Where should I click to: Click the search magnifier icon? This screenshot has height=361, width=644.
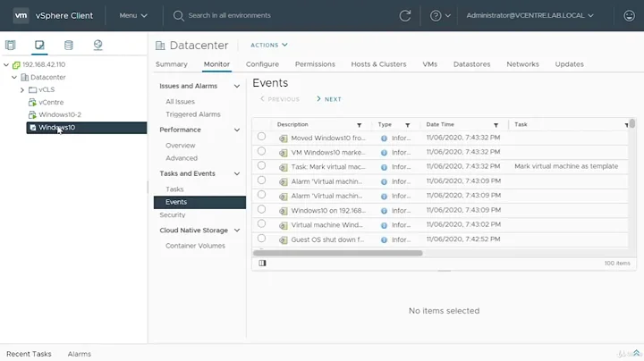(x=178, y=15)
